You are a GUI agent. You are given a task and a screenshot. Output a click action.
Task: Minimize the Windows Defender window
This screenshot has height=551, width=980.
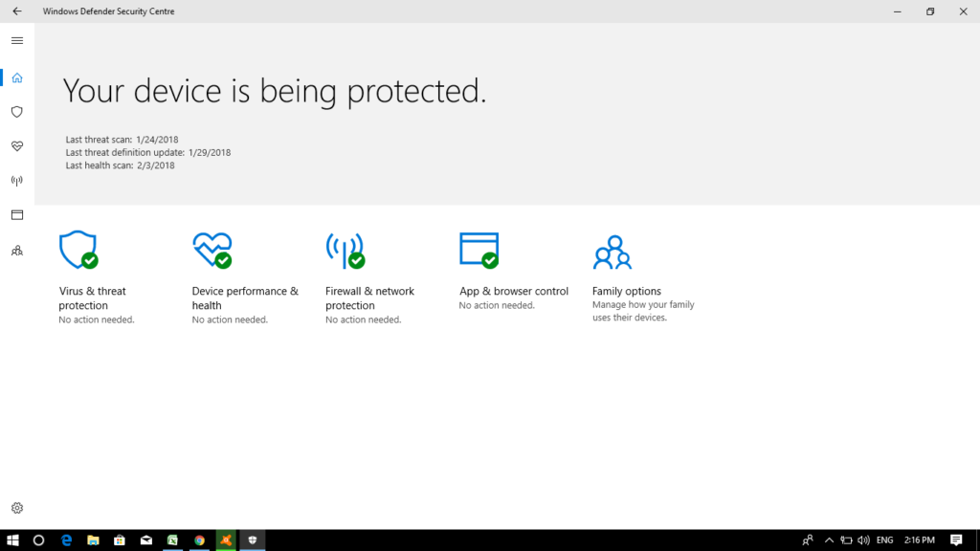pyautogui.click(x=898, y=11)
